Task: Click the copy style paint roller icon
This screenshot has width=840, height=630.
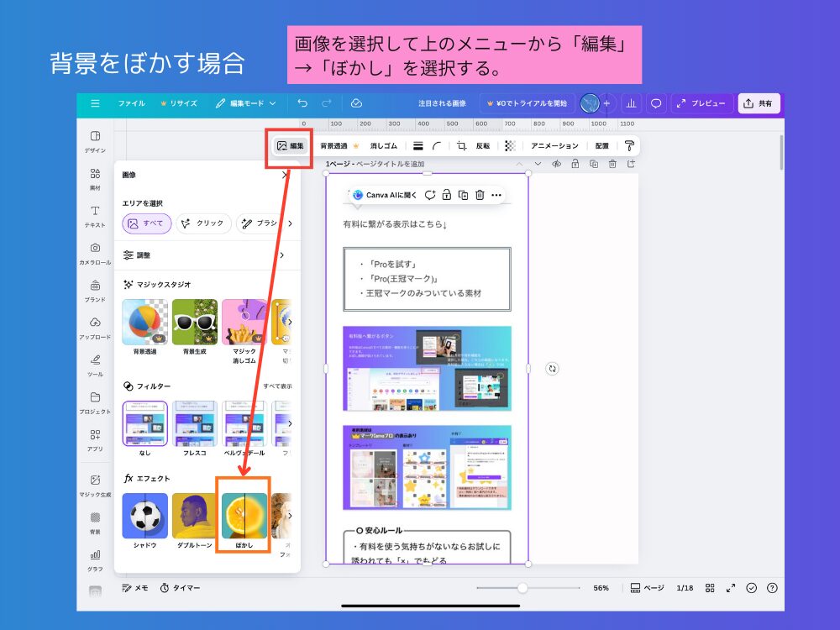Action: click(x=628, y=145)
